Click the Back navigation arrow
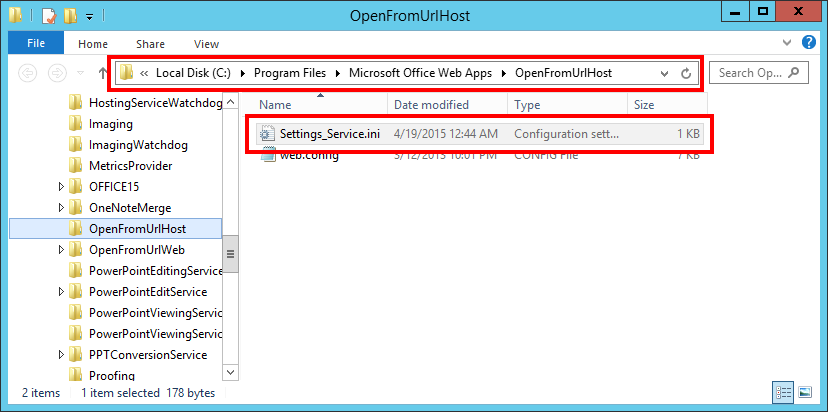Screen dimensions: 828x412 click(27, 73)
